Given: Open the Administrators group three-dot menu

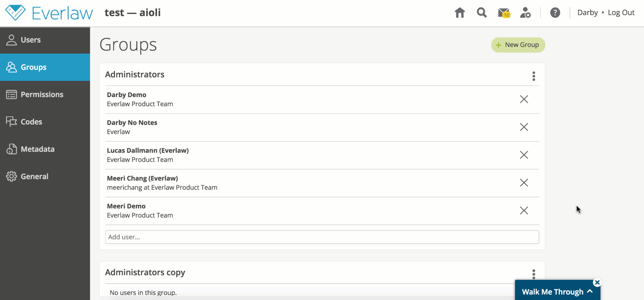Looking at the screenshot, I should click(x=534, y=76).
